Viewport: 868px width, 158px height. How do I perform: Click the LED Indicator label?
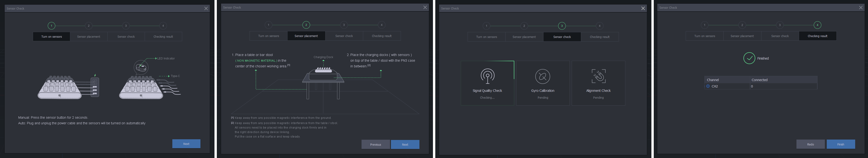tap(166, 59)
